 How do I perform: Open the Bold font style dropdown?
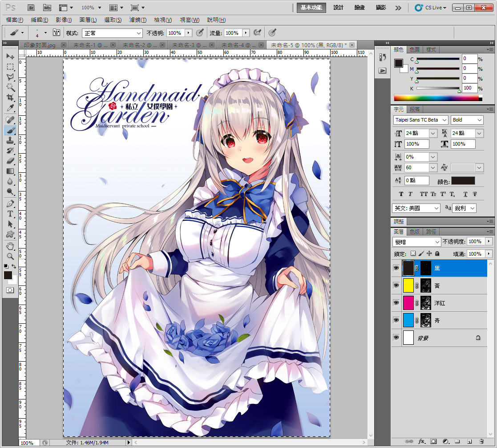(x=467, y=120)
